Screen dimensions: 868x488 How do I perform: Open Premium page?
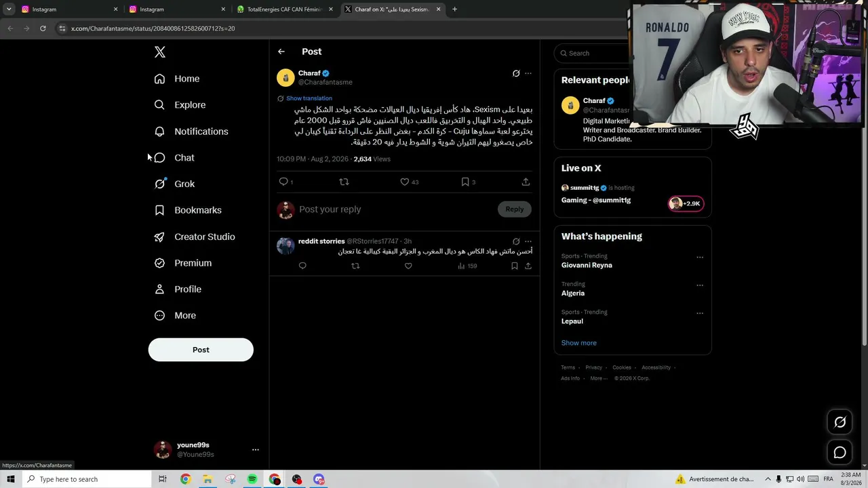(x=183, y=263)
